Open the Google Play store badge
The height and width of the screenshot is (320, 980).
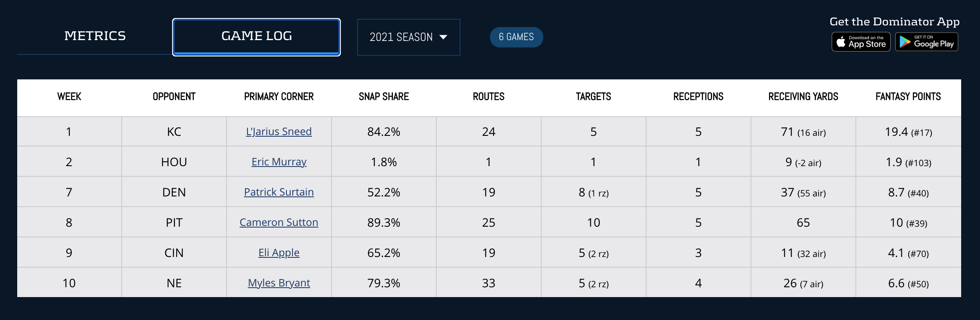926,42
